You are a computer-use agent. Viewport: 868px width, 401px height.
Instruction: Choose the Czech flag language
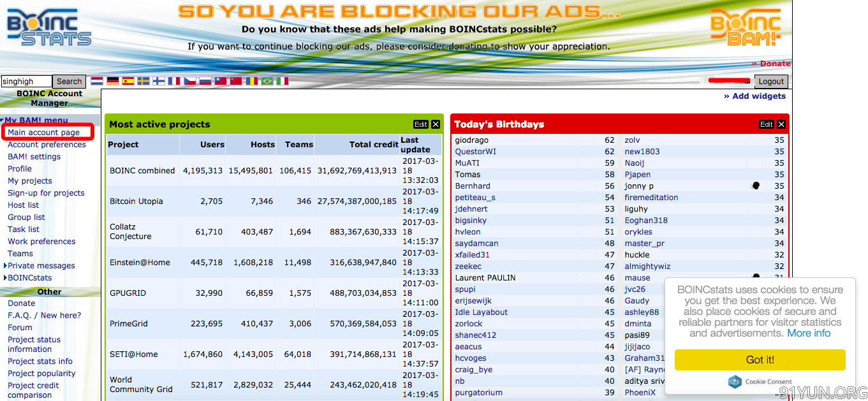tap(189, 81)
